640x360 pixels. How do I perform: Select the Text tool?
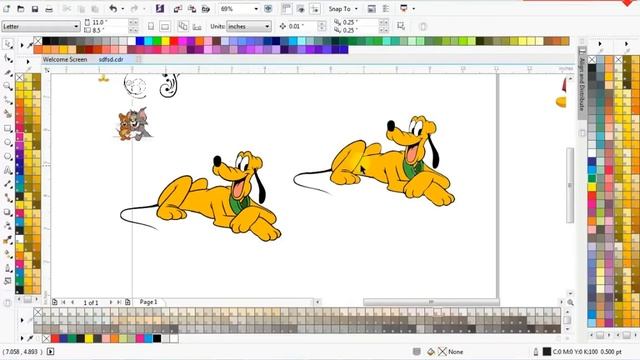point(8,170)
